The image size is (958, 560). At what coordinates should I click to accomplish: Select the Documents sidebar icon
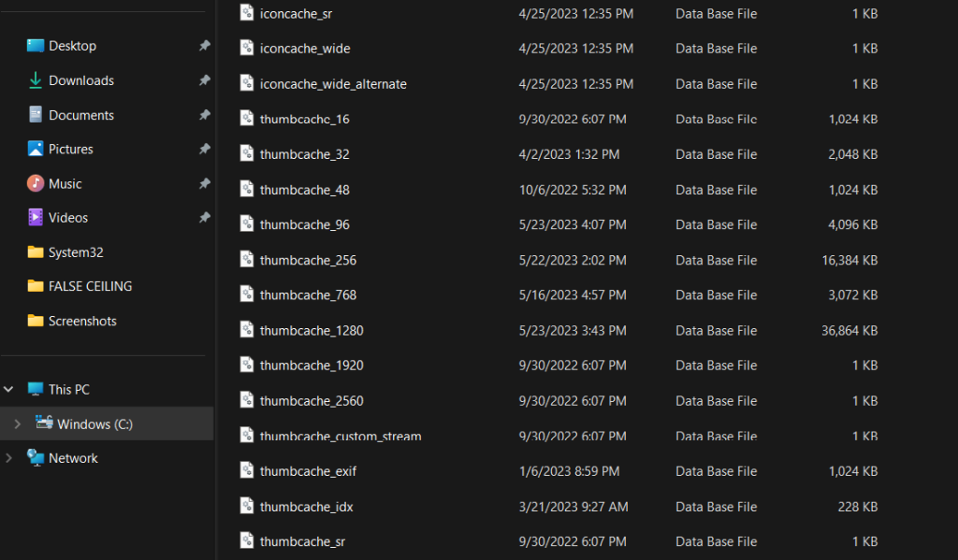point(36,115)
